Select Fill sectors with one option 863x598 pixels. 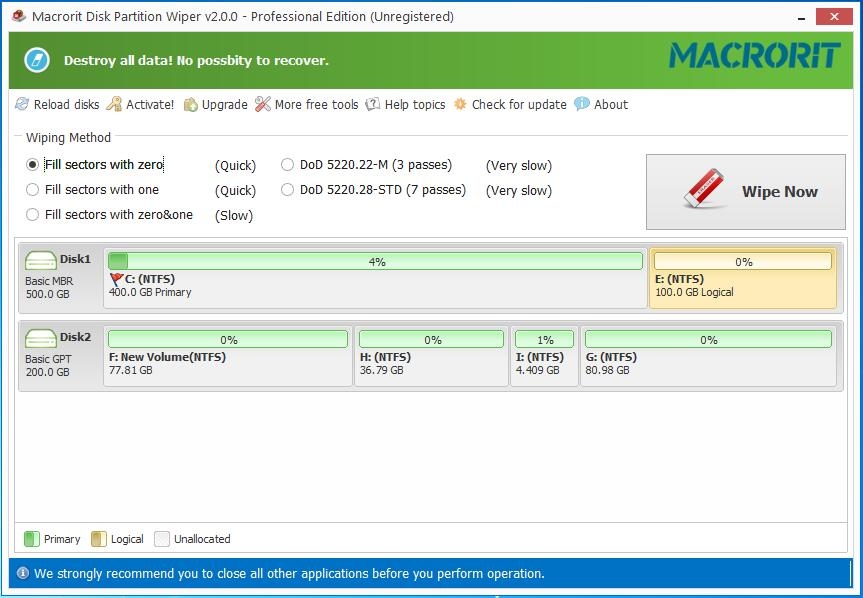(x=33, y=190)
